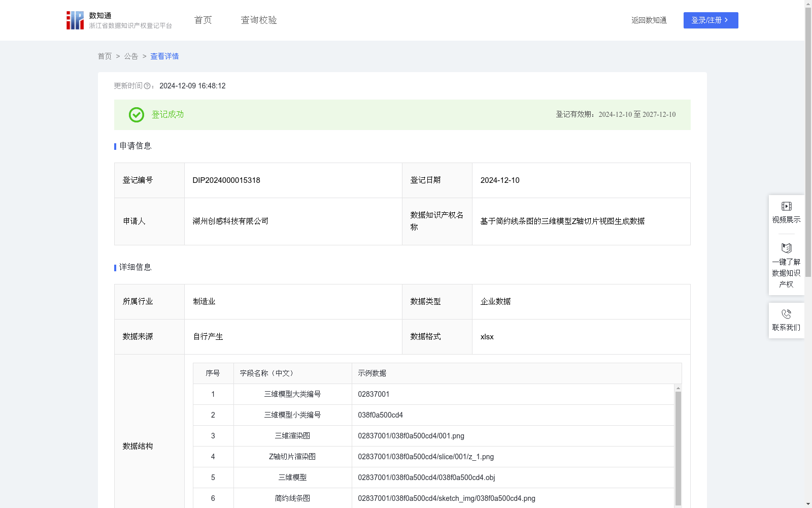Click the page scrollbar down arrow
Viewport: 812px width, 508px height.
point(808,504)
